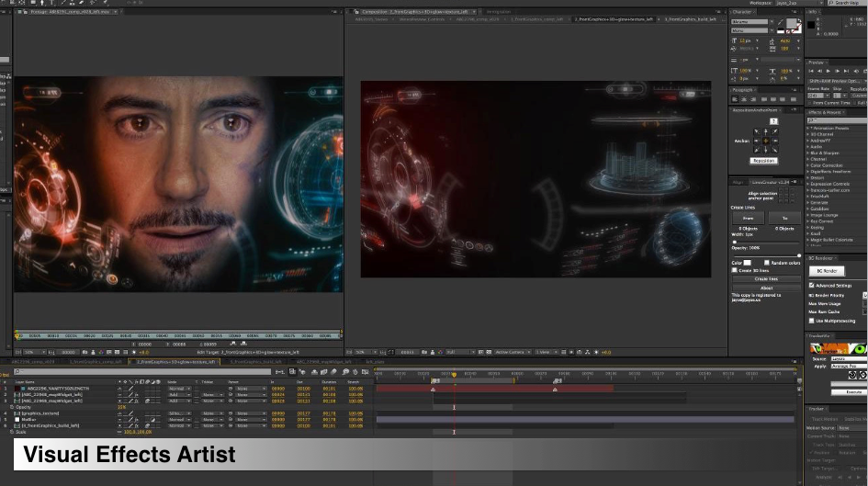The height and width of the screenshot is (486, 868).
Task: Toggle Opacity property stopwatch on layer 3
Action: point(12,407)
